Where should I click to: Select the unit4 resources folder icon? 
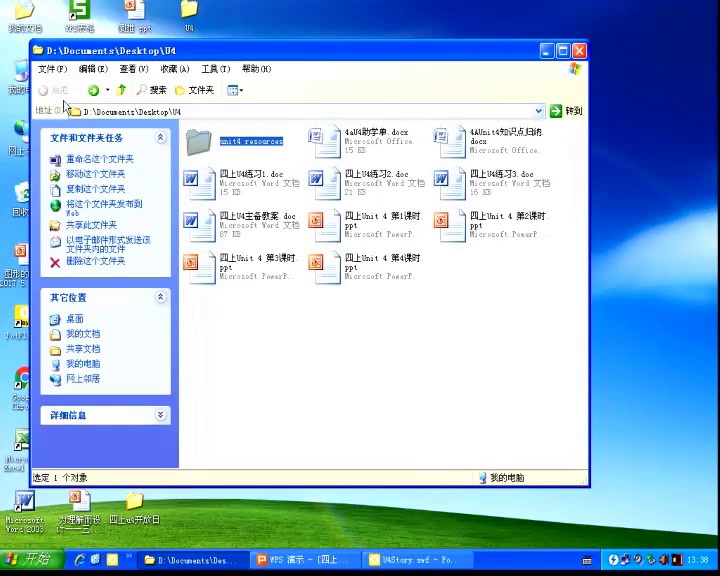tap(199, 142)
